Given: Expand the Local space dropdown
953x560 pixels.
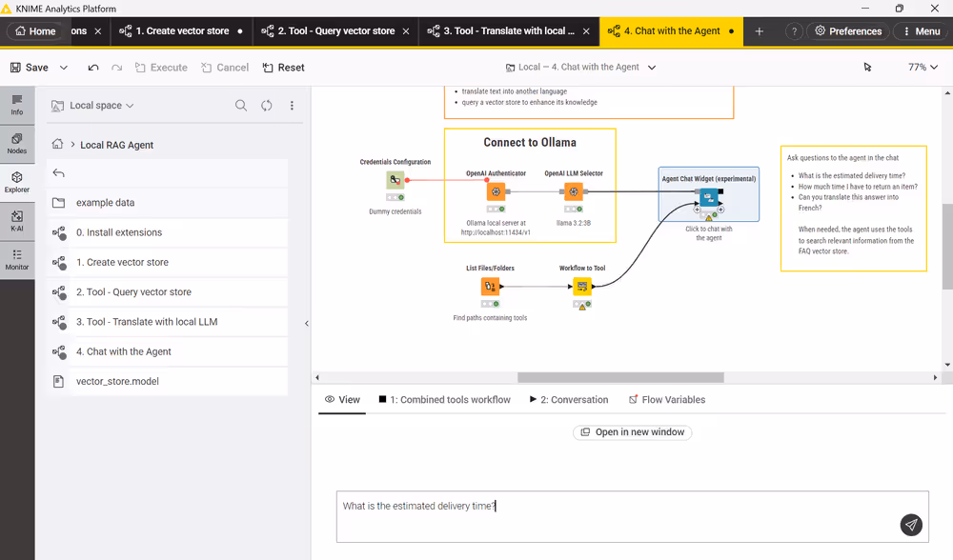Looking at the screenshot, I should tap(95, 106).
